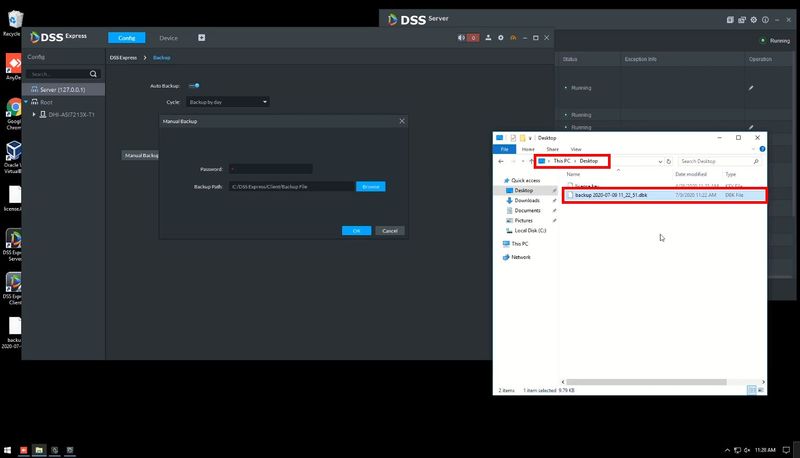Select Server (127.0.0.1) in the tree

(x=64, y=89)
